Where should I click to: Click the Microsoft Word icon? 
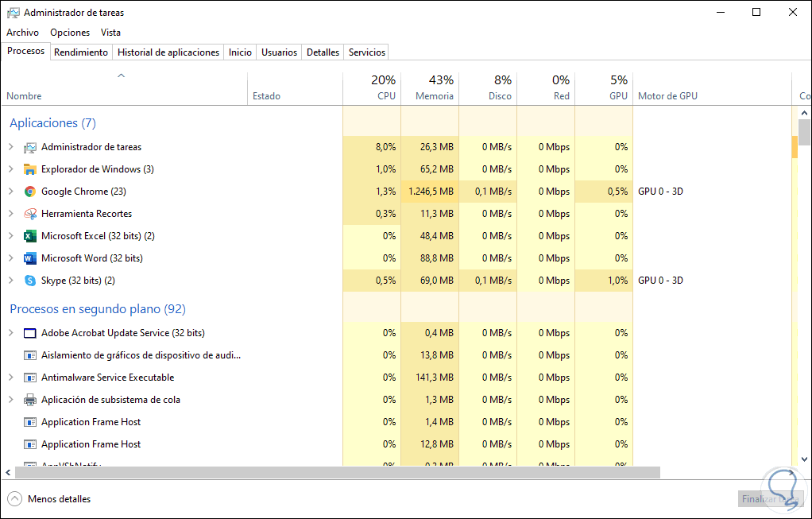30,258
